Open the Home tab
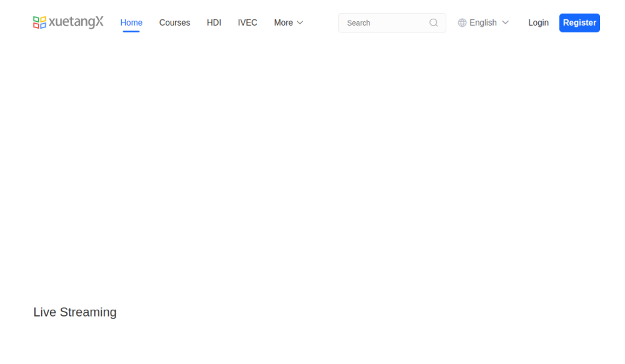The image size is (625, 364). (131, 22)
